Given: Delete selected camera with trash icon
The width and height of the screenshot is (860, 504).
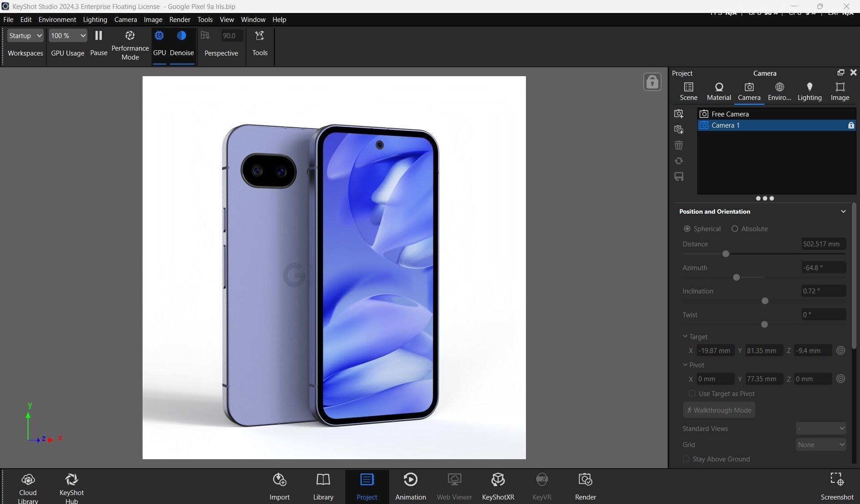Looking at the screenshot, I should point(679,145).
